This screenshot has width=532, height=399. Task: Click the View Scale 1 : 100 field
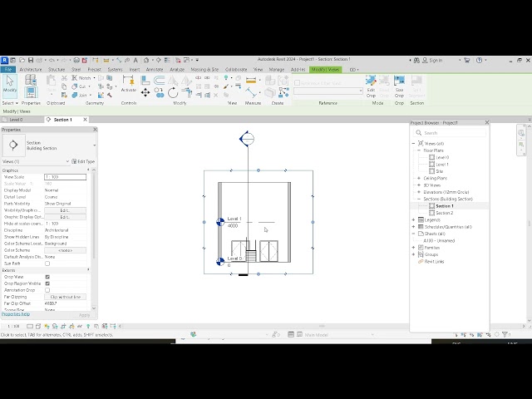(x=65, y=177)
